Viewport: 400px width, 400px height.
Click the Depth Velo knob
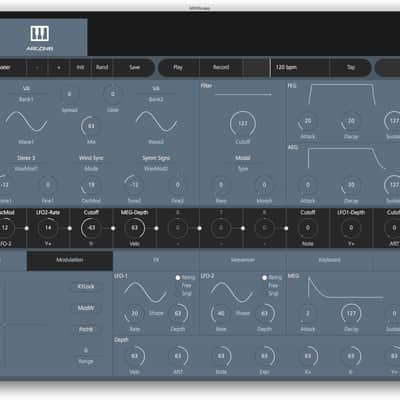point(134,356)
